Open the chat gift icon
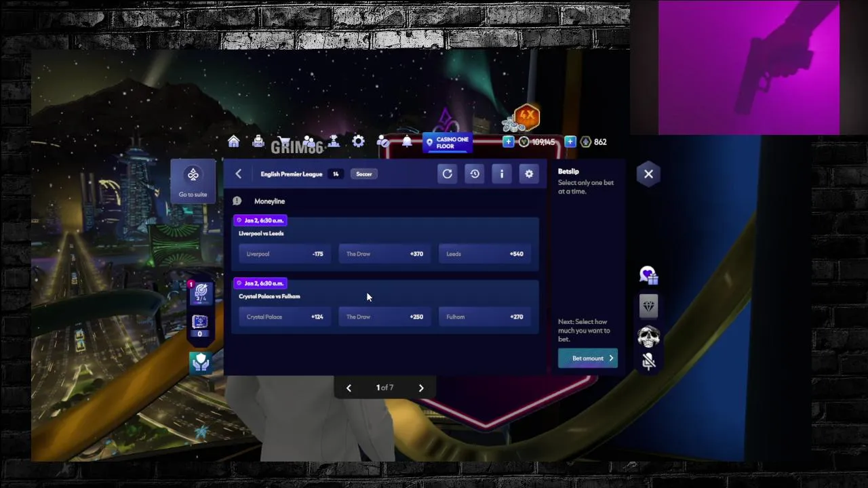 tap(648, 275)
